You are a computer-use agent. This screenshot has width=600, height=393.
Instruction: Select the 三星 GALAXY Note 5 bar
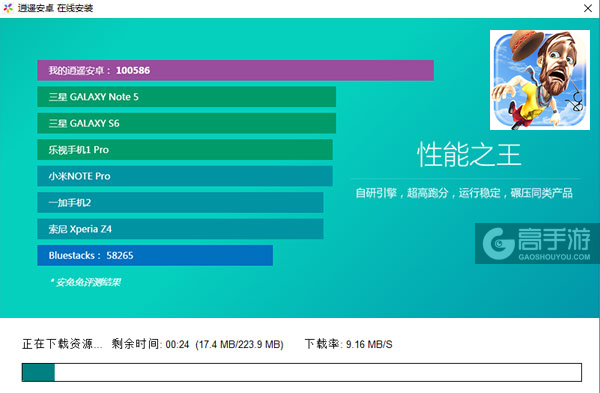(187, 97)
